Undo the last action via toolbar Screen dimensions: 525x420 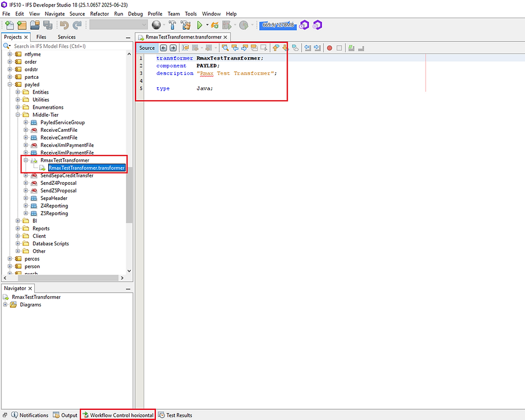tap(64, 25)
